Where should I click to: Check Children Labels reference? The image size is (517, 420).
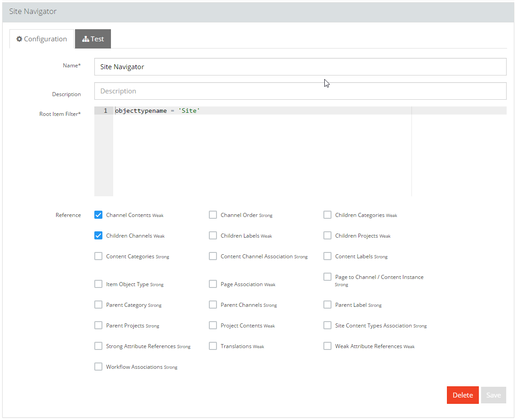tap(213, 236)
